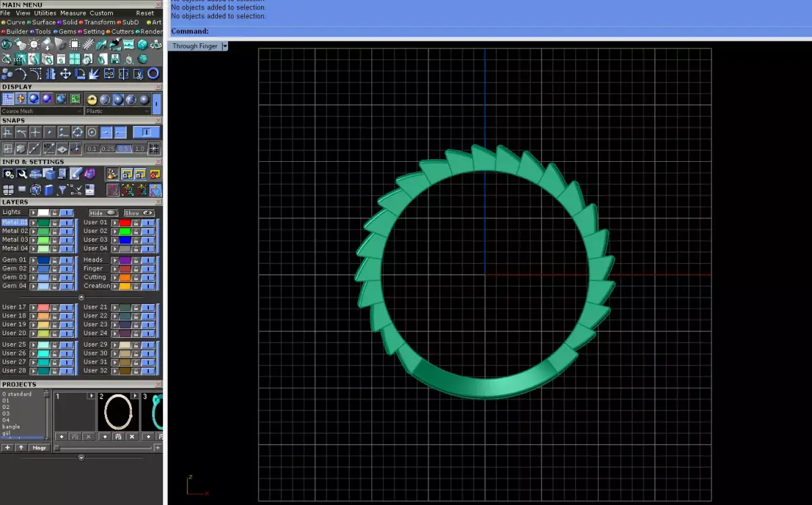Open the SubD menu
The width and height of the screenshot is (812, 505).
[x=130, y=22]
